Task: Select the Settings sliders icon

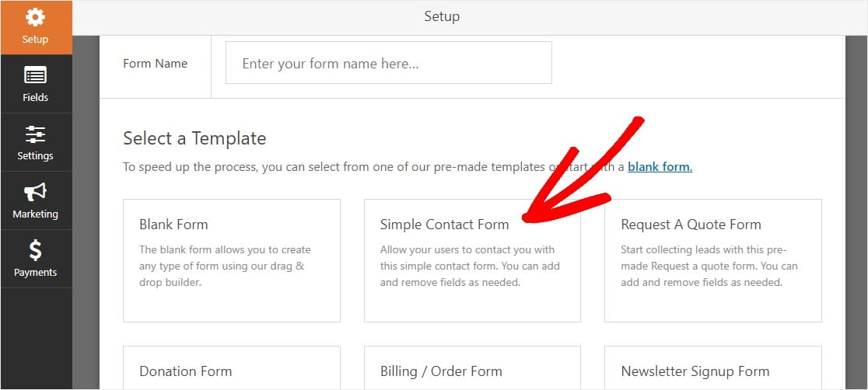Action: point(36,134)
